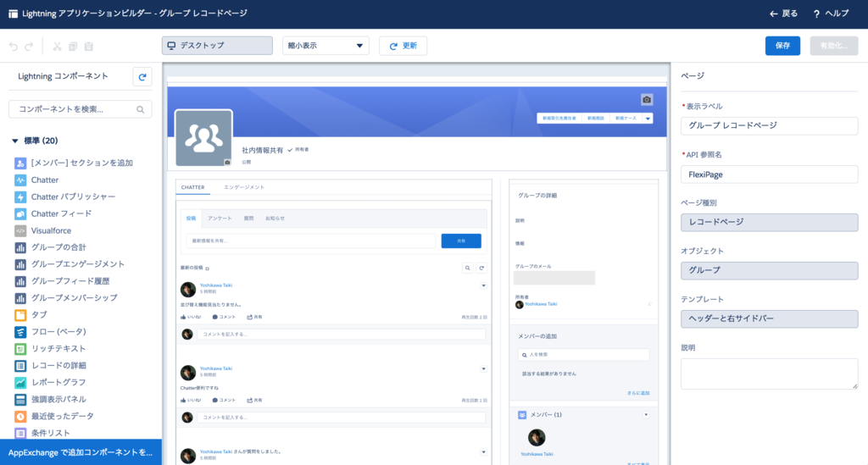
Task: Select the リッチテキスト component icon
Action: pyautogui.click(x=20, y=349)
